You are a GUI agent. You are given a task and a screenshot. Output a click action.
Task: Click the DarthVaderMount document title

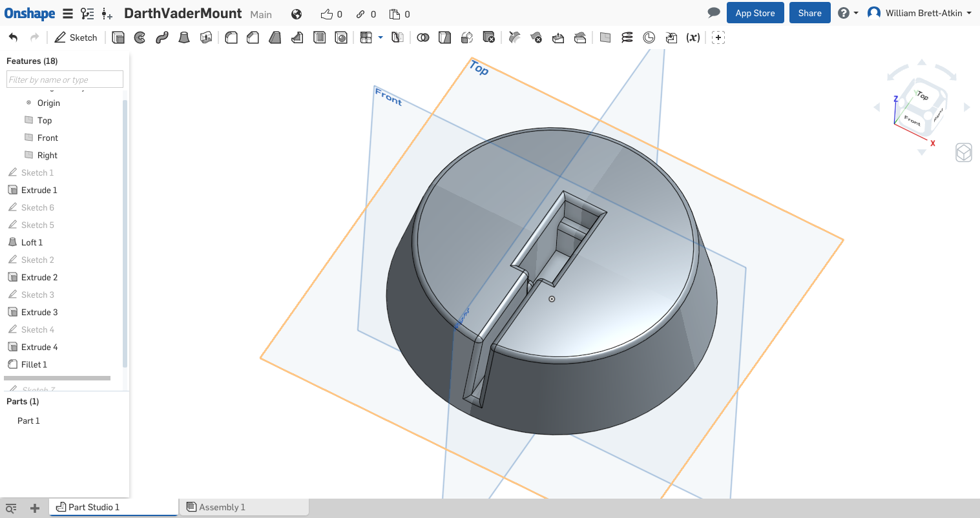[183, 14]
